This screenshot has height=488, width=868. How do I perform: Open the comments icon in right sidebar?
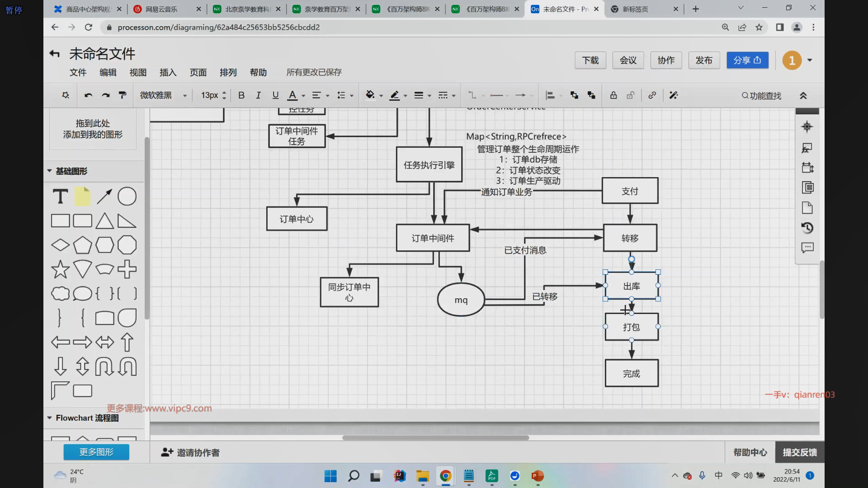coord(807,248)
